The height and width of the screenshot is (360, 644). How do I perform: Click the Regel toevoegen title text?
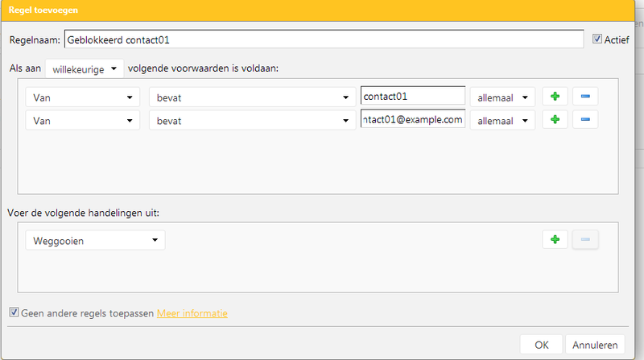[43, 10]
